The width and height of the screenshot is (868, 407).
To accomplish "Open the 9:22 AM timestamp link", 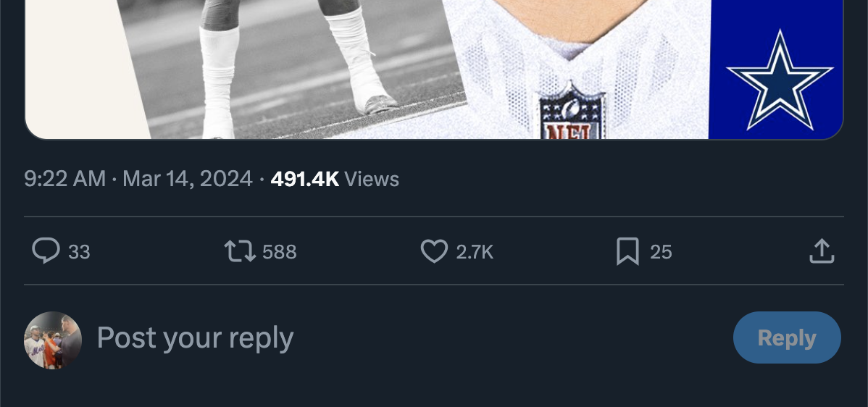I will click(x=64, y=179).
